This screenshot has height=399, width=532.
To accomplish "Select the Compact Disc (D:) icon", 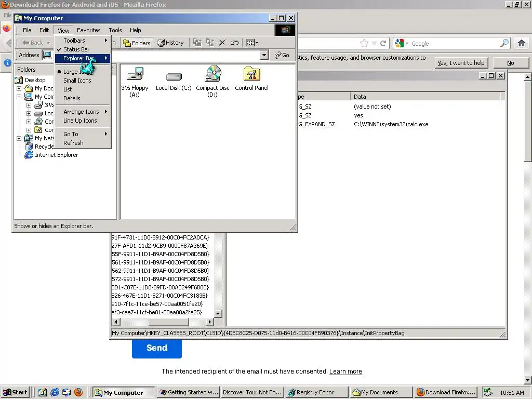I will point(212,82).
